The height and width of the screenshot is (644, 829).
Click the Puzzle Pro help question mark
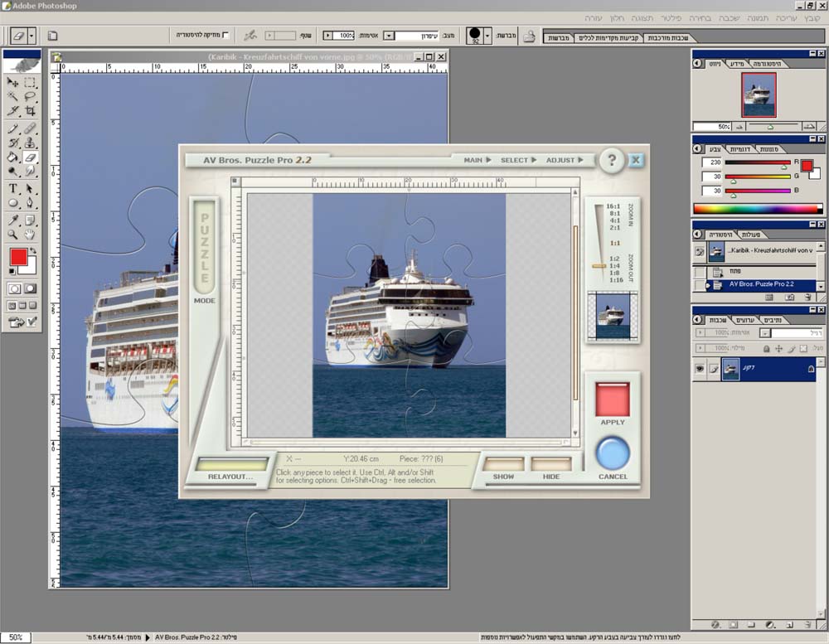pos(612,160)
